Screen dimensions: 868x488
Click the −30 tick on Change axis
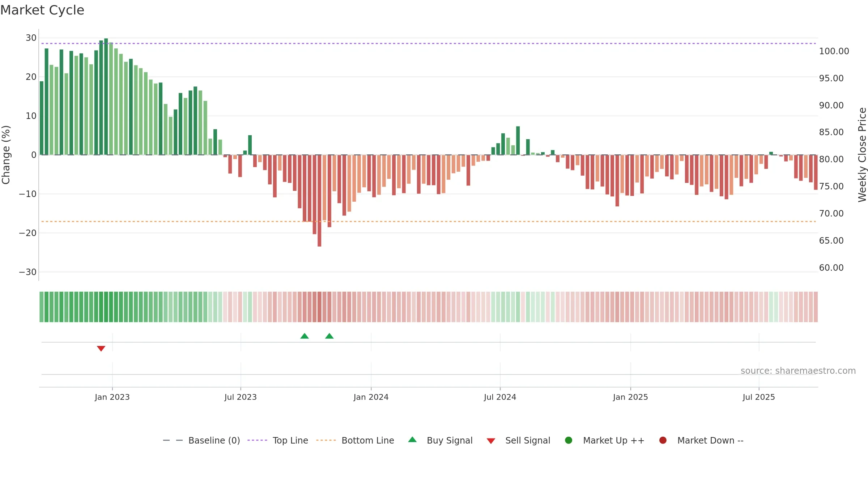pyautogui.click(x=28, y=272)
